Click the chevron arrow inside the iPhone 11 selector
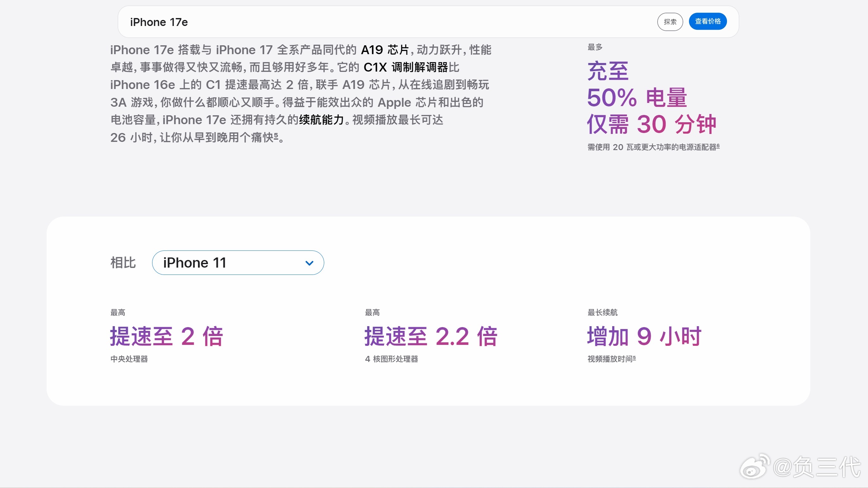Viewport: 868px width, 488px height. pyautogui.click(x=309, y=263)
